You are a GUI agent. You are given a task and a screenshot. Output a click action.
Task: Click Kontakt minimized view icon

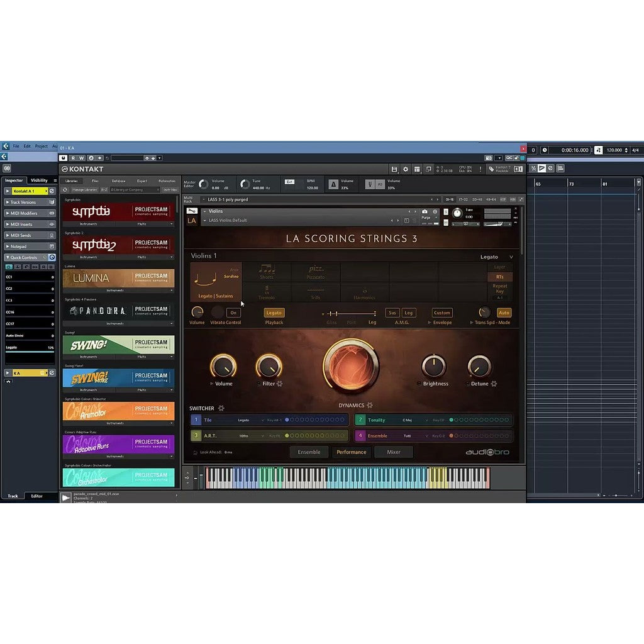[x=428, y=169]
